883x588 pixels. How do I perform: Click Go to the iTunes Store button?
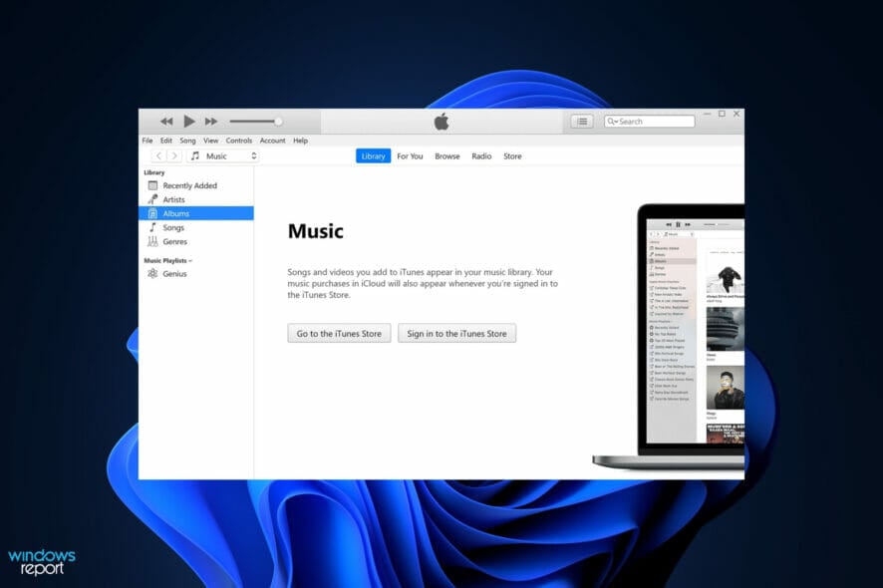tap(339, 334)
